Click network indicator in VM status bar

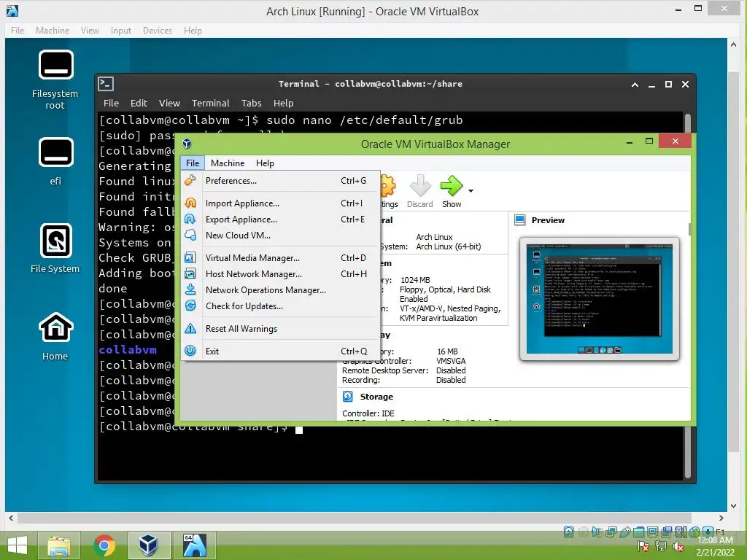pos(611,532)
